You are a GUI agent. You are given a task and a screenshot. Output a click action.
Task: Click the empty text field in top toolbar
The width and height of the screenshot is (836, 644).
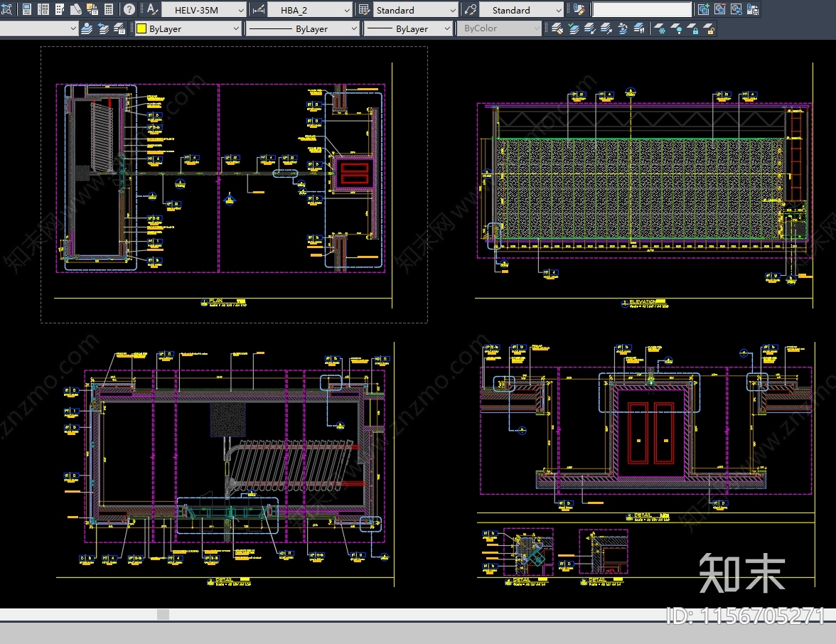(x=641, y=10)
